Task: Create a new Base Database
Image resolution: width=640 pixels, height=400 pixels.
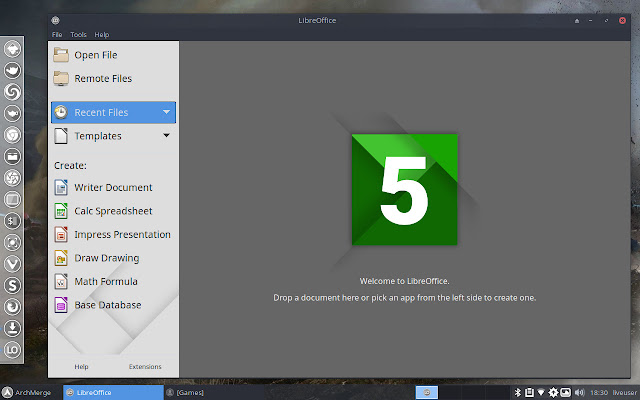Action: (x=98, y=305)
